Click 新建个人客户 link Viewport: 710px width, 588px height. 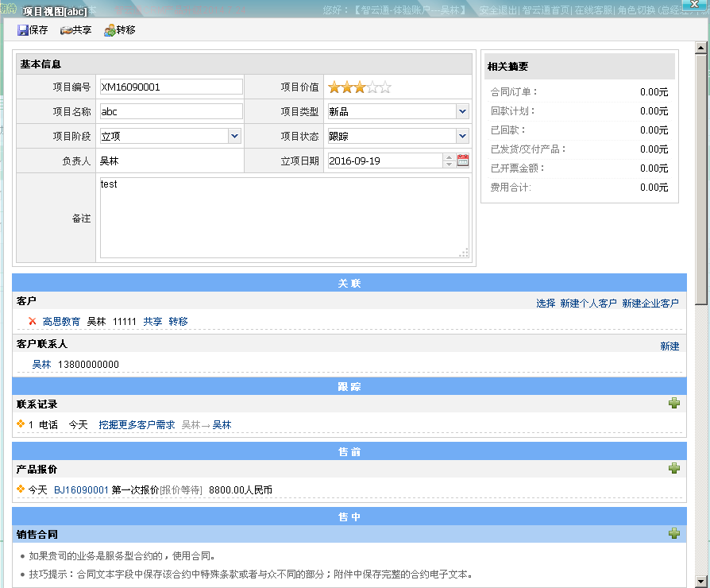pos(588,303)
